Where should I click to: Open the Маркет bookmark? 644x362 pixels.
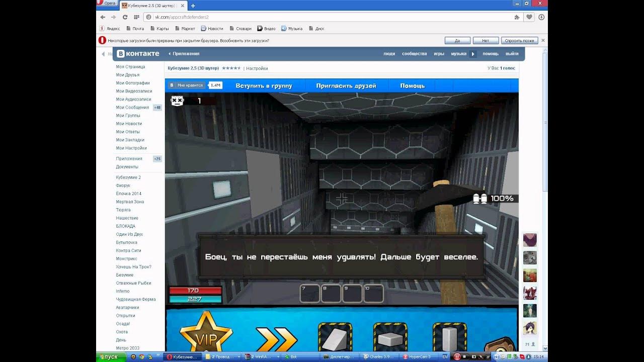(x=185, y=29)
